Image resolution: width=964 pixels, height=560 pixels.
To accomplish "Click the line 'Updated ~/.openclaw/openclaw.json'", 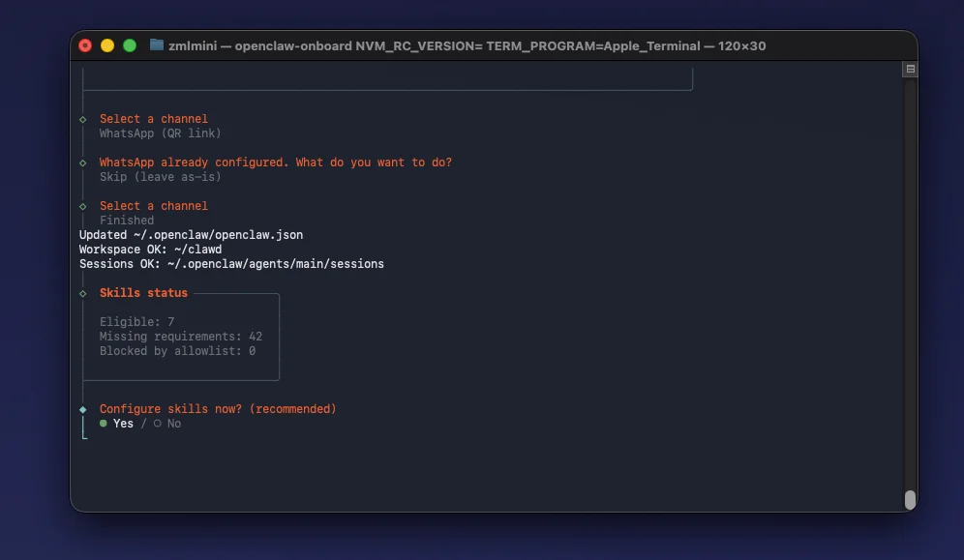I will click(x=192, y=235).
